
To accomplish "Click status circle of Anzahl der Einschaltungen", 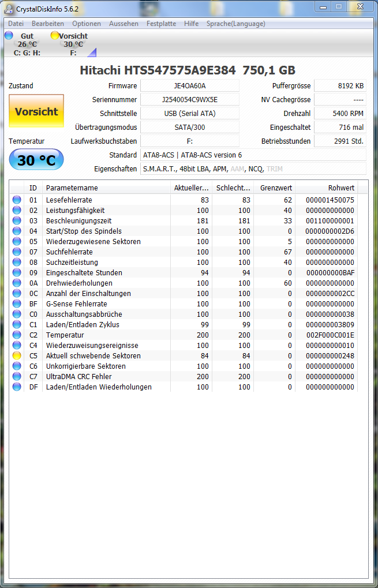I will click(x=17, y=293).
